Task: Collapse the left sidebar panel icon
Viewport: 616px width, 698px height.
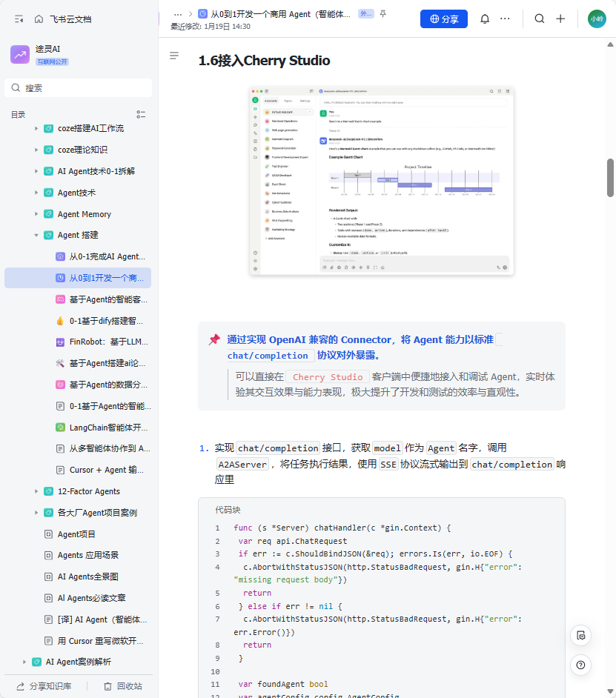Action: tap(19, 19)
